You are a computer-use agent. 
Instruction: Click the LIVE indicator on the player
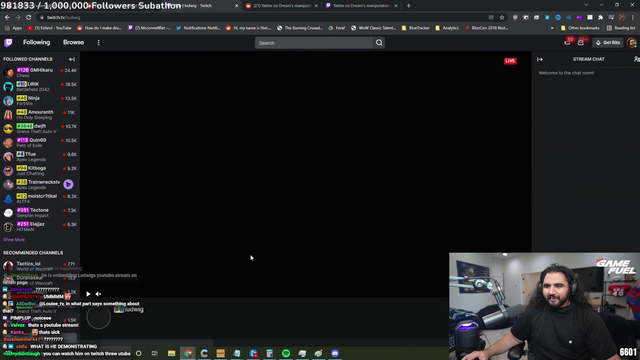(x=510, y=61)
